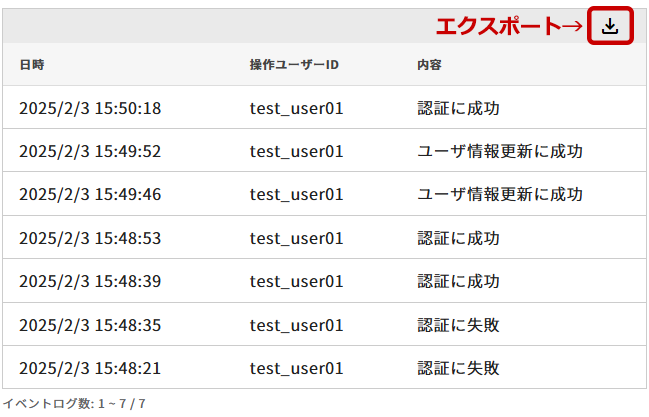Click 認証に失敗 in the last row
Viewport: 649px width, 417px height.
[x=458, y=367]
